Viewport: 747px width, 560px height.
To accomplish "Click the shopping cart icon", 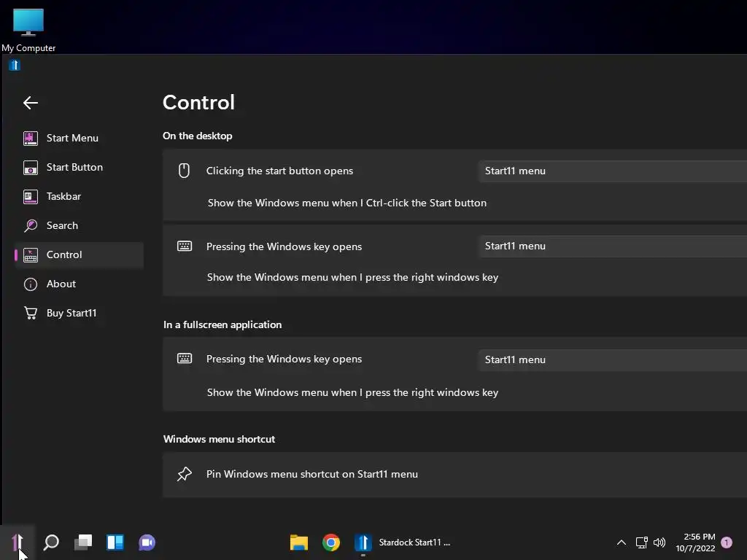I will [x=31, y=313].
